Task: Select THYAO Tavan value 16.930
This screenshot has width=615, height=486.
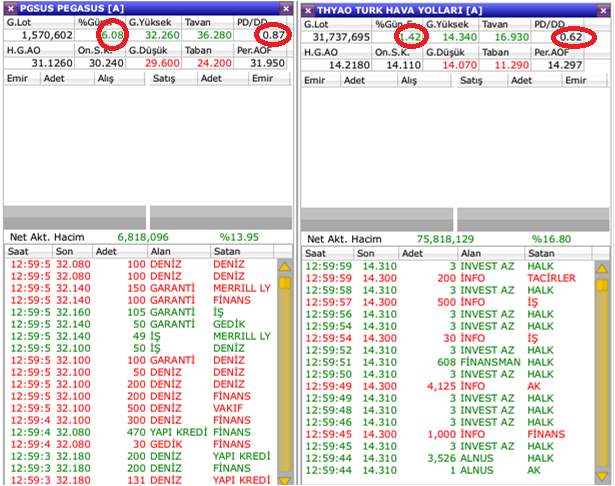Action: coord(511,37)
